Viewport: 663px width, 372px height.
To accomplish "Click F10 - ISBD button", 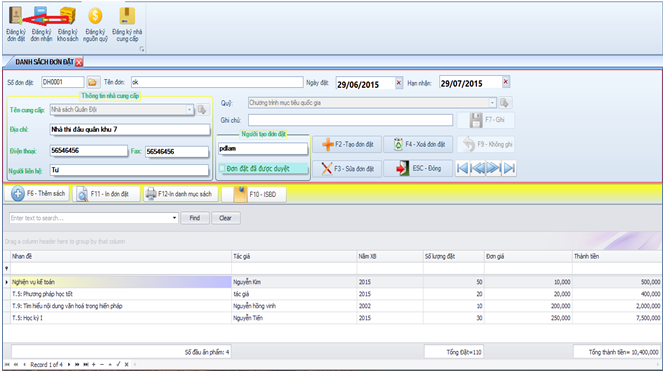I will pyautogui.click(x=254, y=194).
